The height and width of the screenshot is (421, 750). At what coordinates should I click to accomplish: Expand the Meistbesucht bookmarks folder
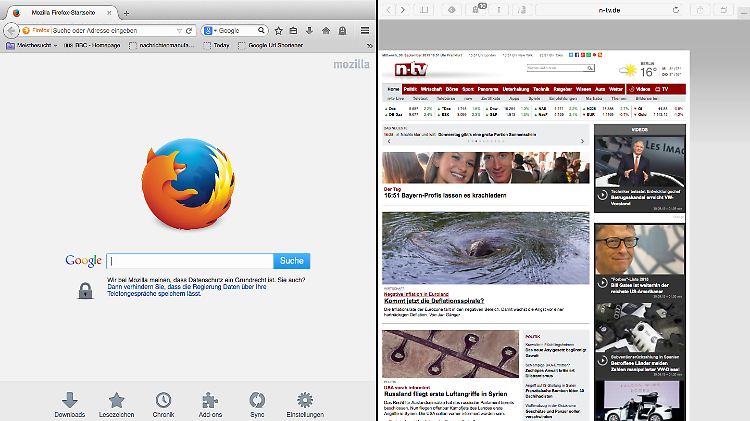(x=32, y=45)
